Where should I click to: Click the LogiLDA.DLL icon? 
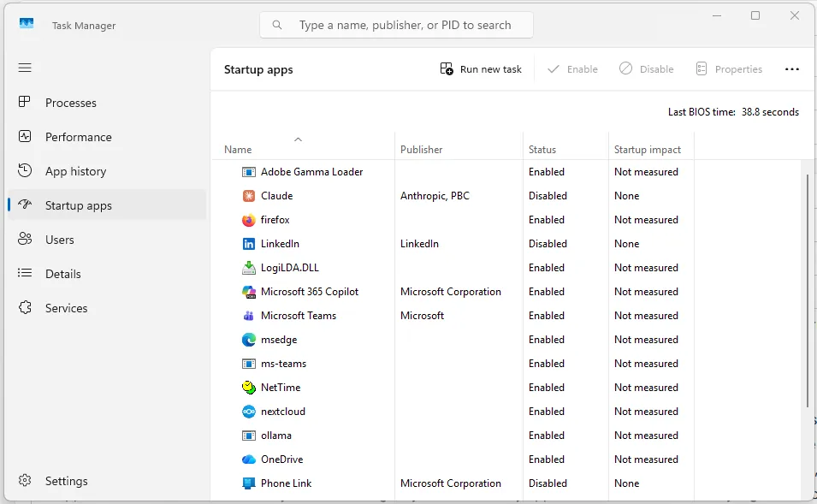tap(249, 268)
